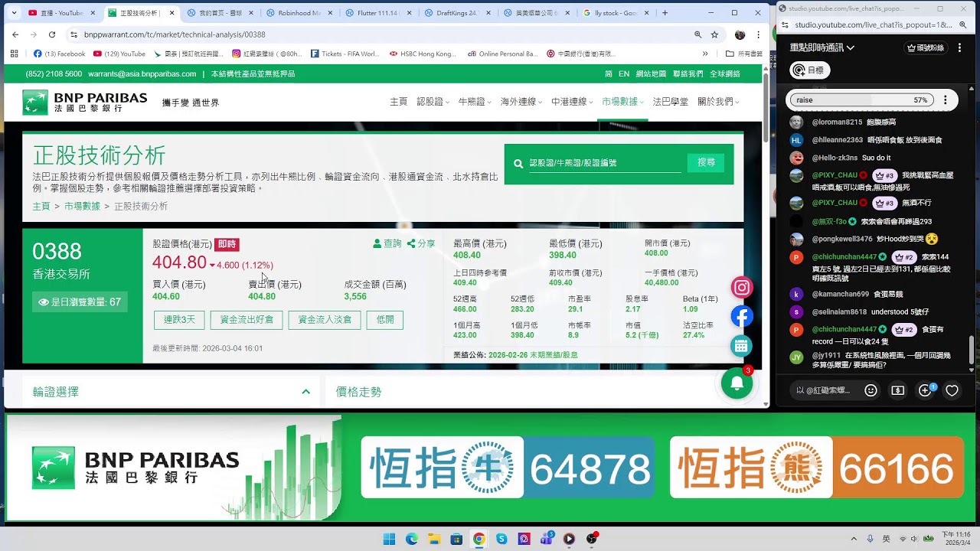The width and height of the screenshot is (980, 551).
Task: Open the floating calendar icon
Action: click(x=740, y=346)
